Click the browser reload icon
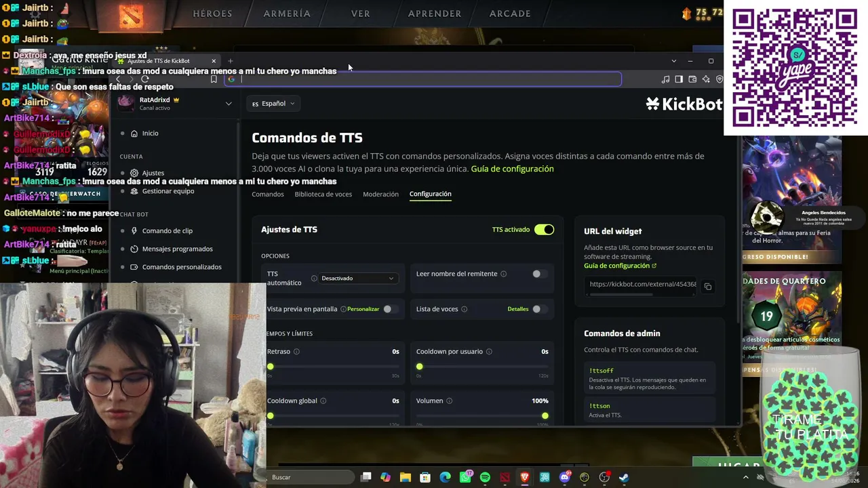 [144, 79]
